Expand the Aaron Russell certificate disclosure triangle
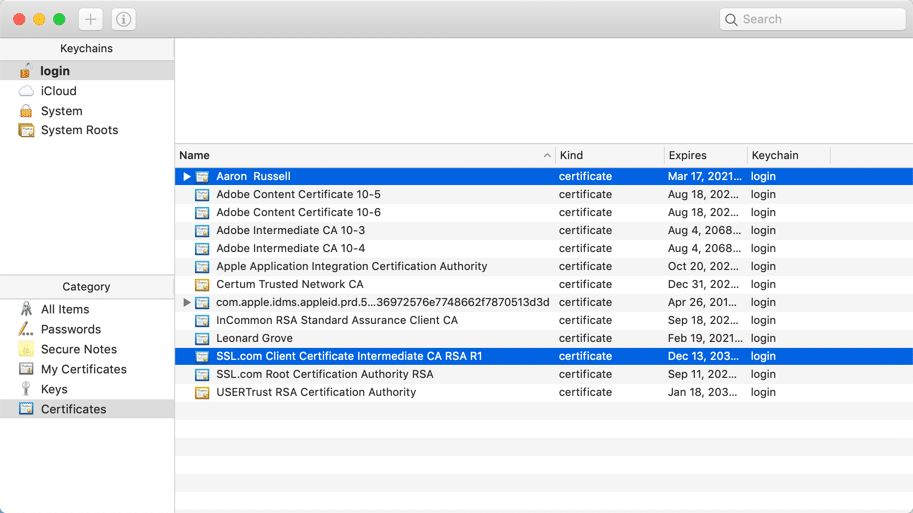The width and height of the screenshot is (913, 513). coord(187,177)
